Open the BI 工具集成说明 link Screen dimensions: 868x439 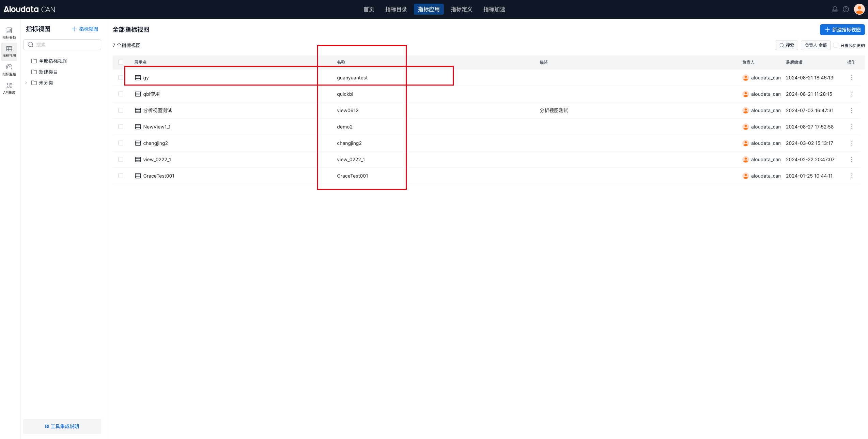(x=62, y=426)
